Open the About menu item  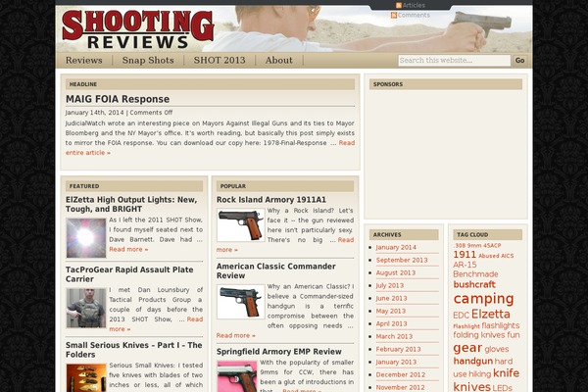pyautogui.click(x=279, y=60)
